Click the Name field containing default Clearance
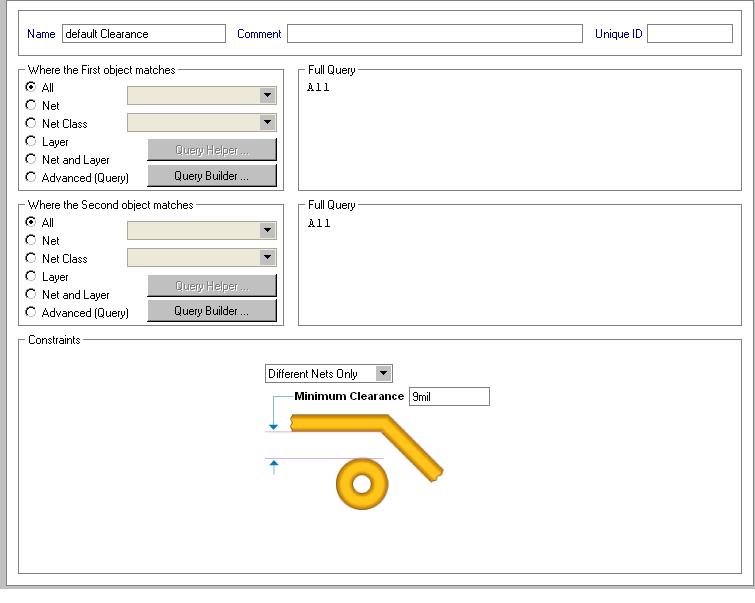 [144, 34]
